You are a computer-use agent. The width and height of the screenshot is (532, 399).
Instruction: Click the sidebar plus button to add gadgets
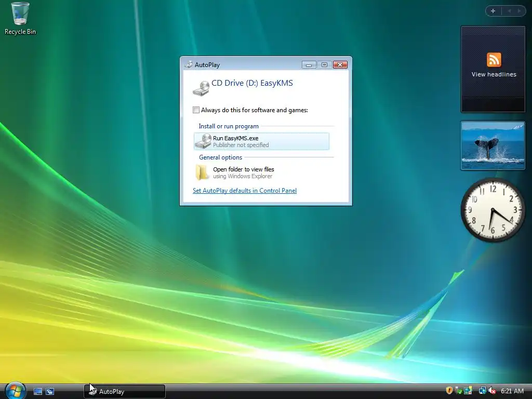click(493, 11)
